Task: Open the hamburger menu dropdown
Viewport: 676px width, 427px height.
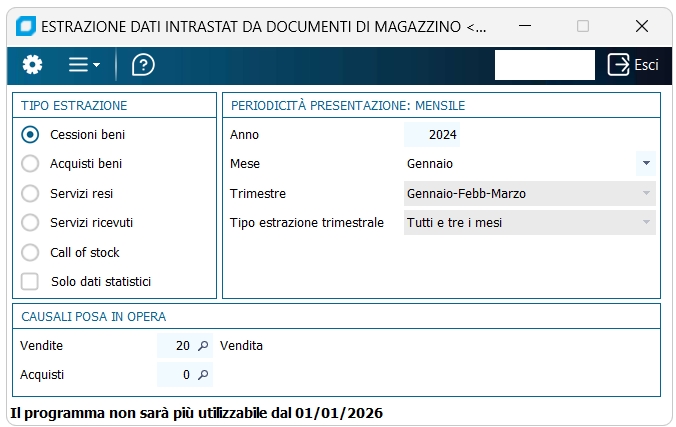Action: pyautogui.click(x=84, y=65)
